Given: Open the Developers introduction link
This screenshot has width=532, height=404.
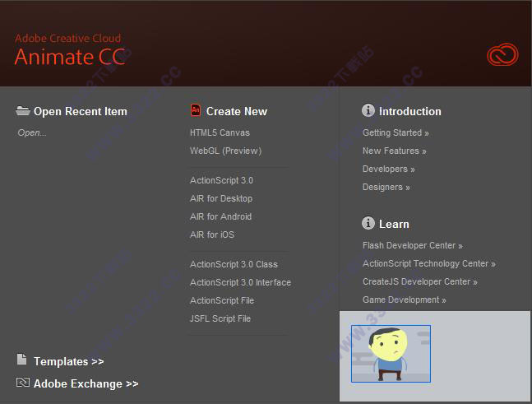Looking at the screenshot, I should (388, 169).
